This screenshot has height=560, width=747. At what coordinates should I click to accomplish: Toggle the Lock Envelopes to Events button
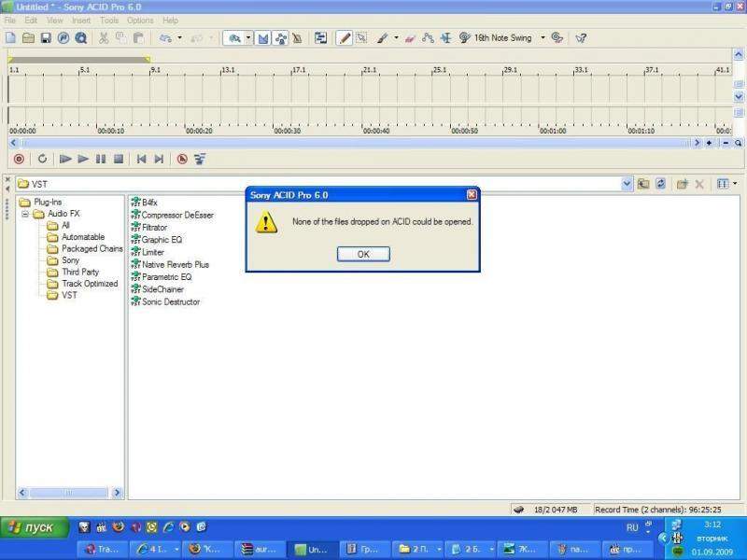[x=281, y=38]
